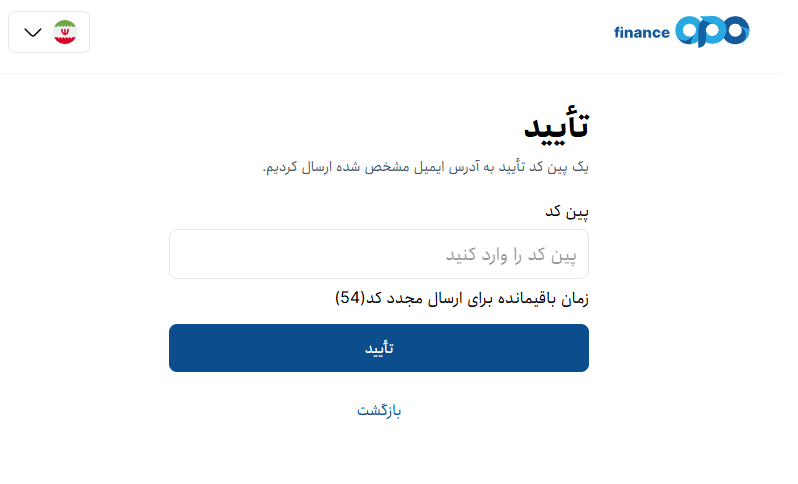This screenshot has height=484, width=798.
Task: Focus the پین کد input field
Action: point(378,254)
